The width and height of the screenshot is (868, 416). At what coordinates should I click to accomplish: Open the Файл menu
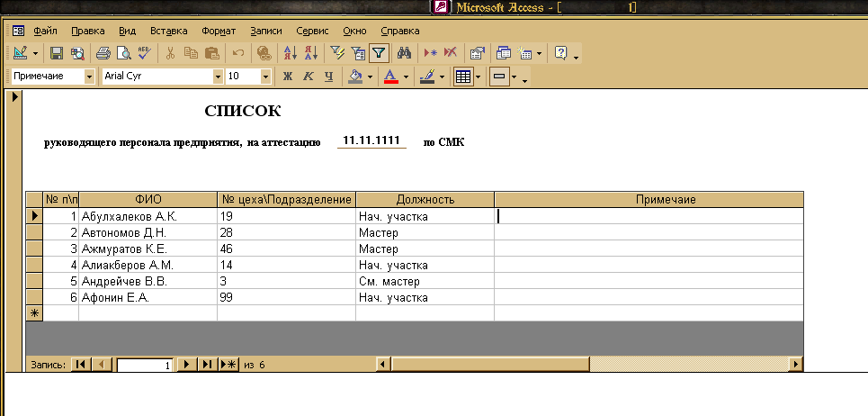45,31
